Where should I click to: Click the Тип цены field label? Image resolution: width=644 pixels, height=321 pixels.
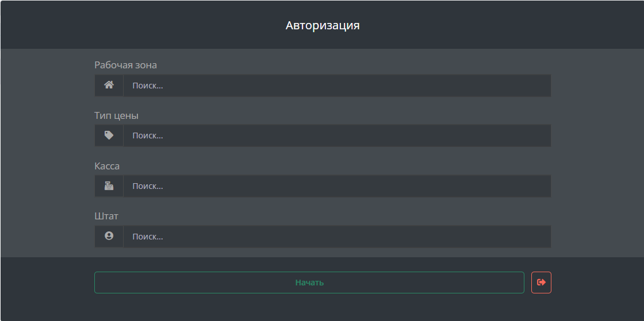coord(117,115)
